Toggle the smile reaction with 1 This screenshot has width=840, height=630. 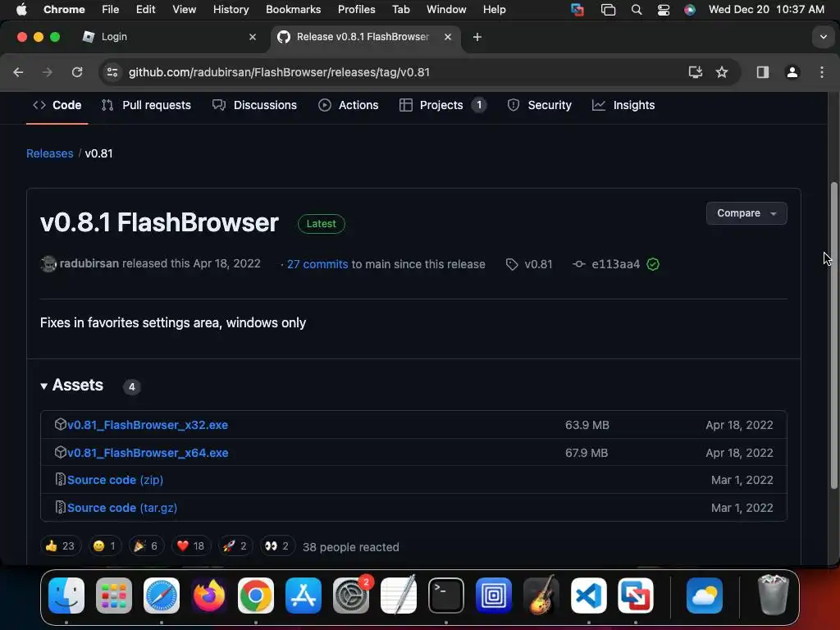pos(104,546)
